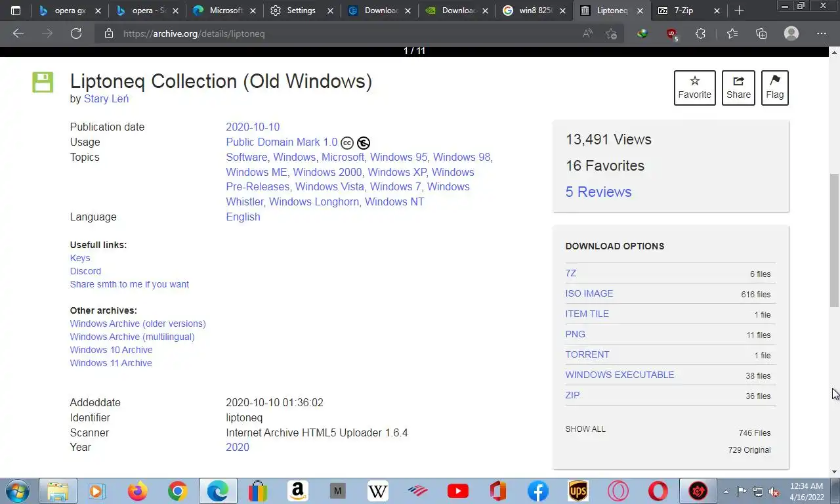Close the Liptoneq tab
The width and height of the screenshot is (840, 504).
[x=640, y=10]
